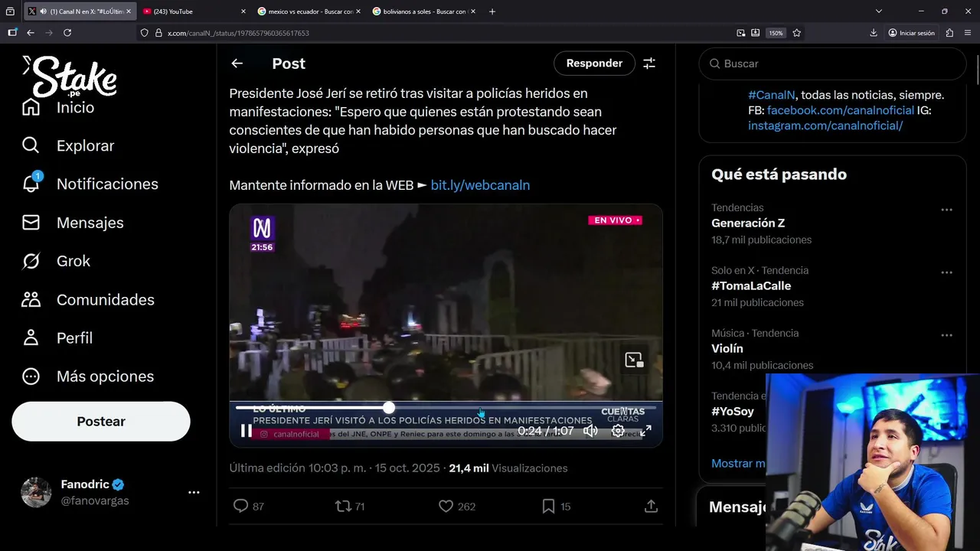Open browser extensions puzzle icon
This screenshot has height=551, width=980.
click(x=949, y=33)
